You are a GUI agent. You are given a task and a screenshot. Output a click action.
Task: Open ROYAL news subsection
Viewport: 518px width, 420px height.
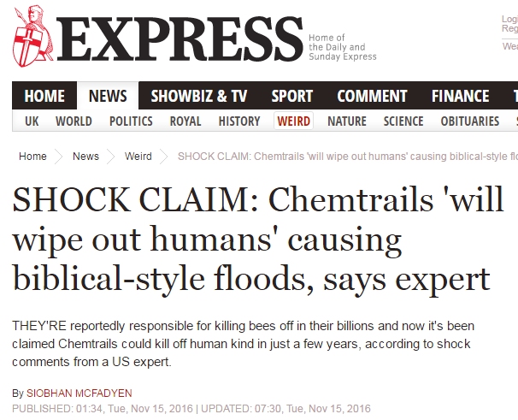click(185, 121)
